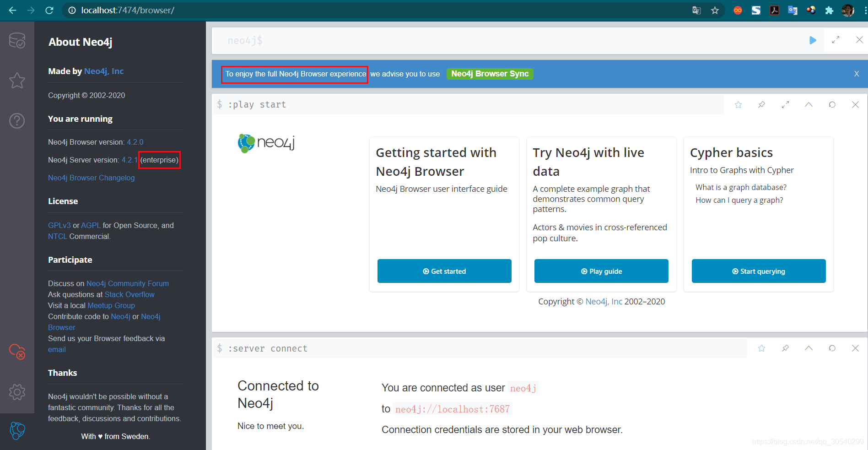Viewport: 868px width, 450px height.
Task: Reload the page with browser refresh
Action: pyautogui.click(x=49, y=10)
